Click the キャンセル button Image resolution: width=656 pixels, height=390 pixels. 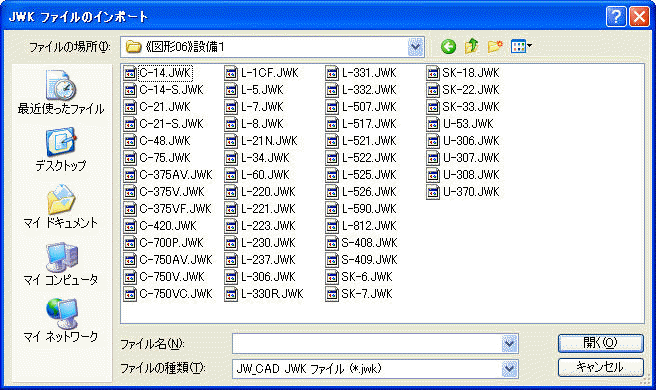point(600,367)
